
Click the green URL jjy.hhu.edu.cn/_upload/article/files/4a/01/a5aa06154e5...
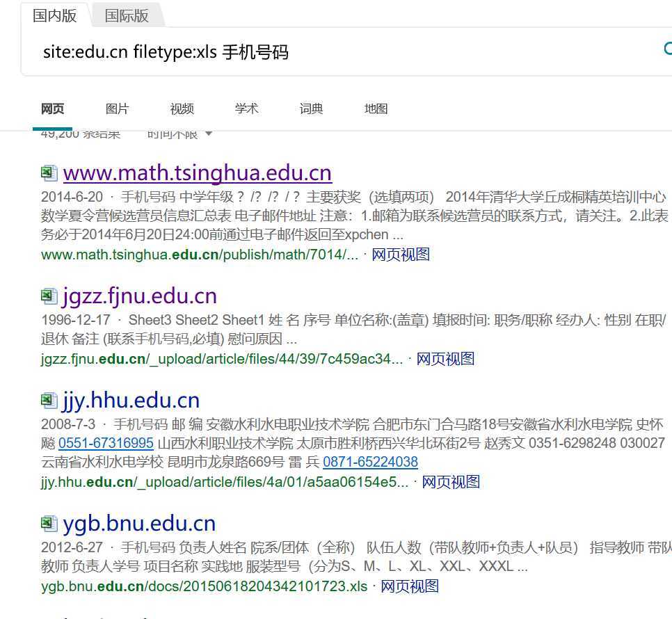(225, 482)
